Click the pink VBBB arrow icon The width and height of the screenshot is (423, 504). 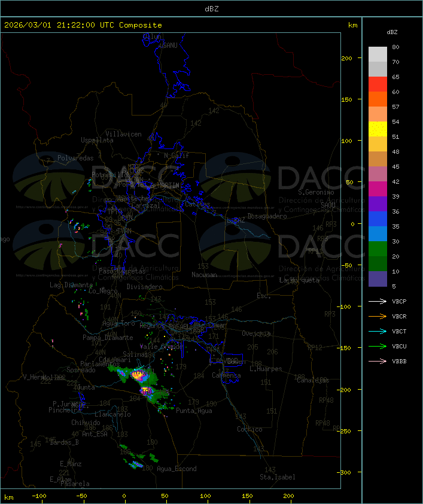point(378,361)
